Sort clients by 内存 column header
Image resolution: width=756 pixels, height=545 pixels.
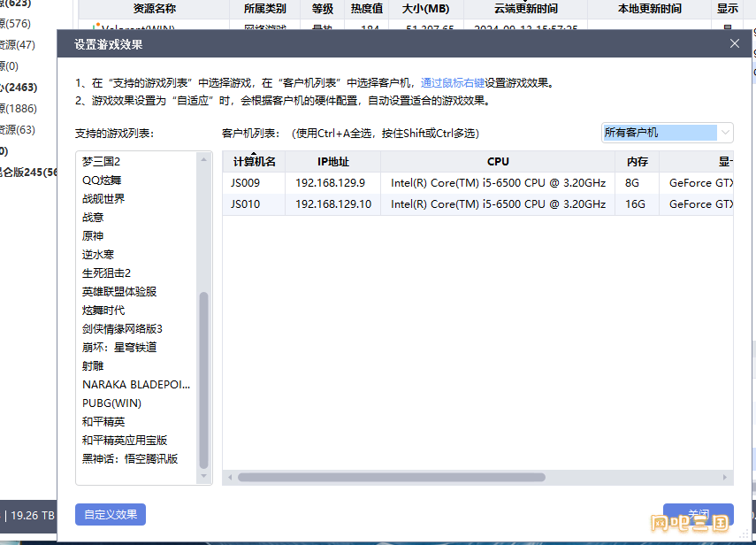click(637, 162)
